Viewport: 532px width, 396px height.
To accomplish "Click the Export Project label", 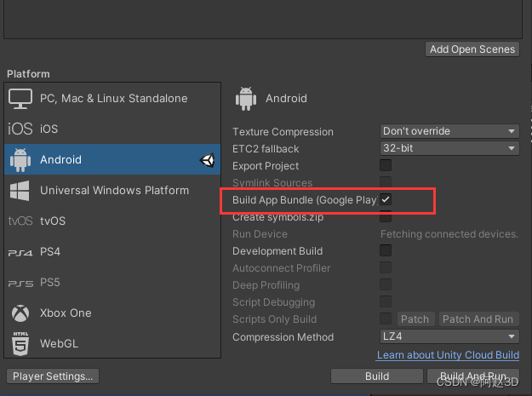I will click(266, 165).
